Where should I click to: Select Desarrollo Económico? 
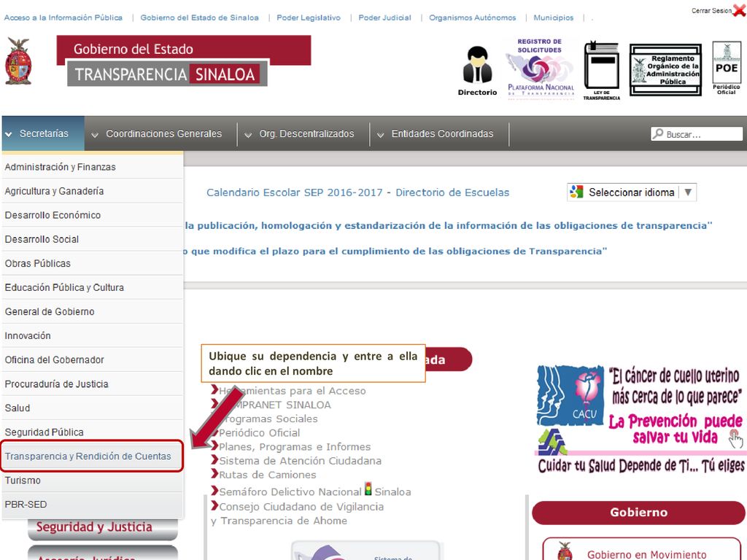pyautogui.click(x=93, y=215)
